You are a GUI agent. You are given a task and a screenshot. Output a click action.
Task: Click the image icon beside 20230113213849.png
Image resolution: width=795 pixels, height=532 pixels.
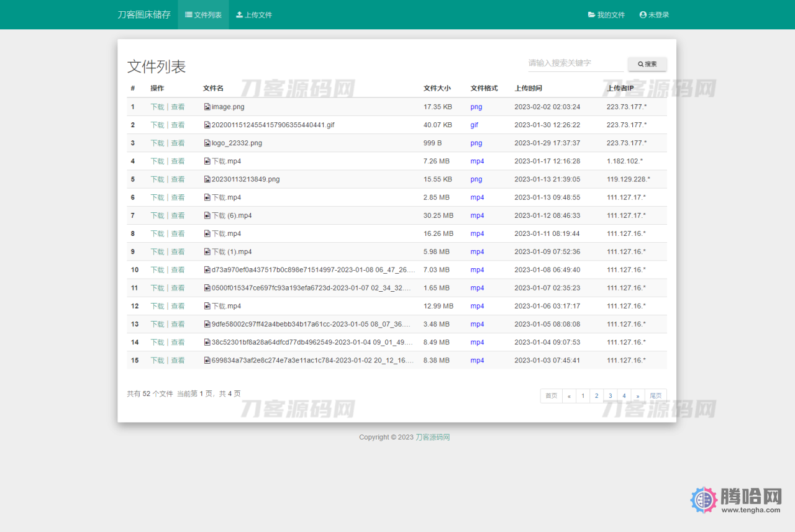pos(207,179)
